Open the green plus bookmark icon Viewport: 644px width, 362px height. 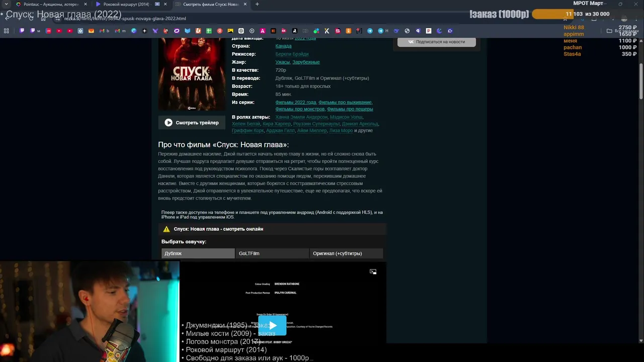click(209, 31)
